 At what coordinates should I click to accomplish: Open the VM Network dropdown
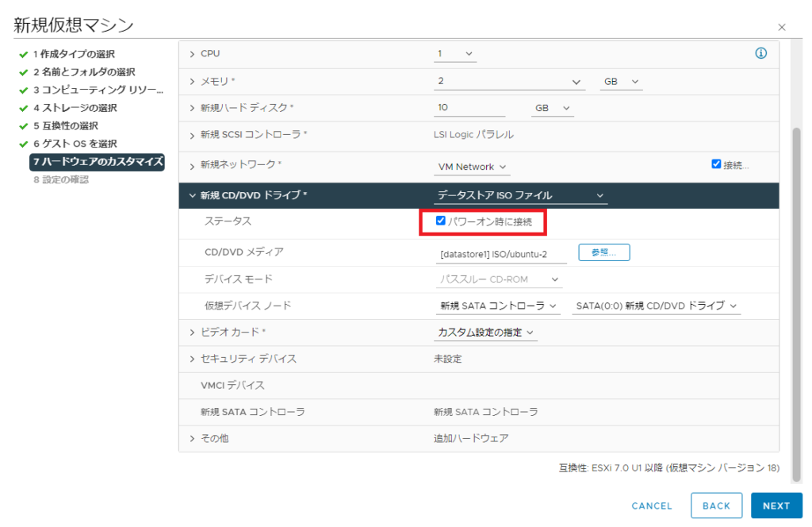[x=471, y=167]
